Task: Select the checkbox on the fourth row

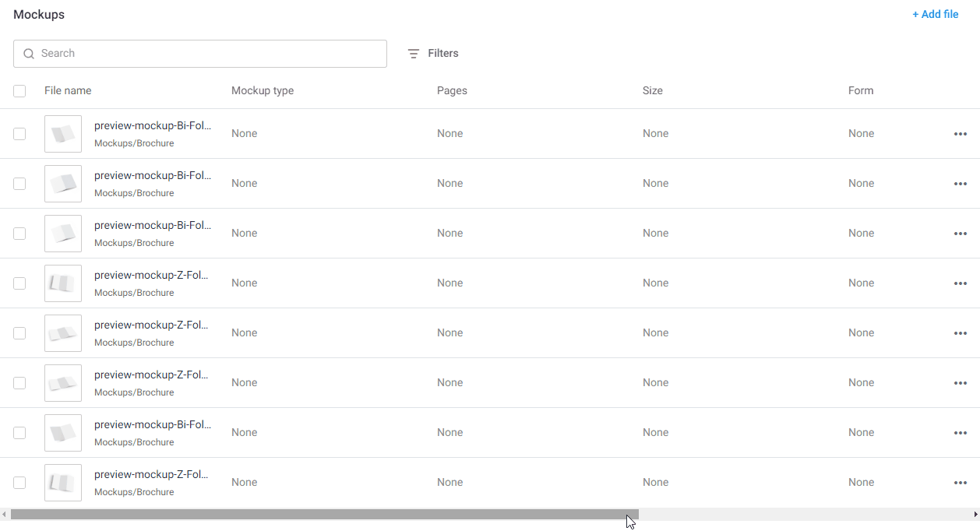Action: [x=19, y=283]
